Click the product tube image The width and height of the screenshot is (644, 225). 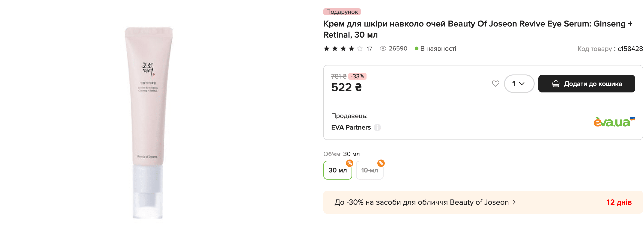click(x=148, y=122)
